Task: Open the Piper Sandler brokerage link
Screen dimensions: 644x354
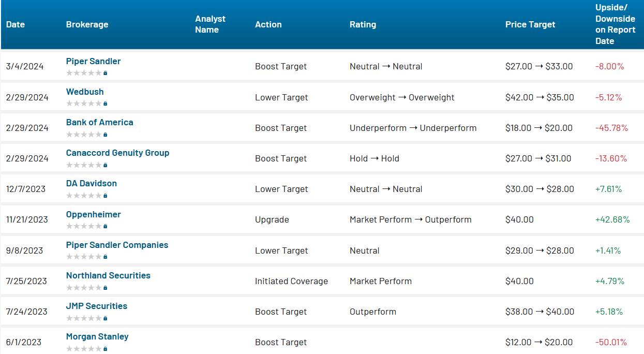Action: pyautogui.click(x=93, y=61)
